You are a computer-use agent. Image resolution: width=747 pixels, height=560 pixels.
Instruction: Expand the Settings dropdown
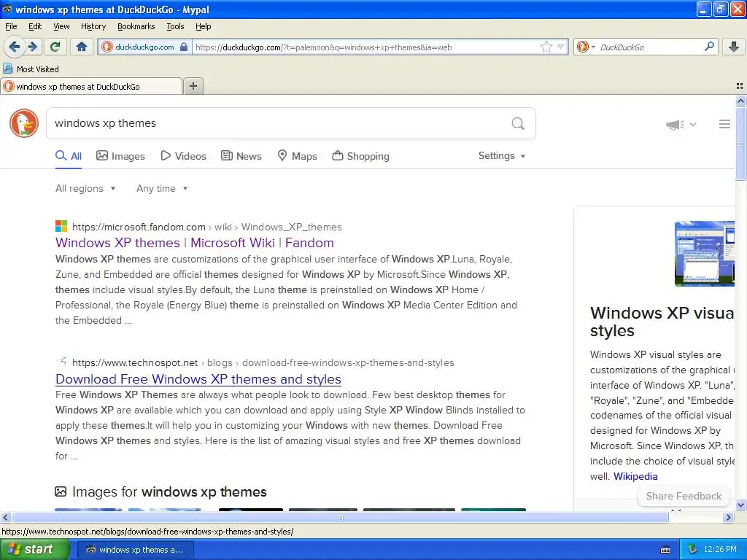coord(502,156)
